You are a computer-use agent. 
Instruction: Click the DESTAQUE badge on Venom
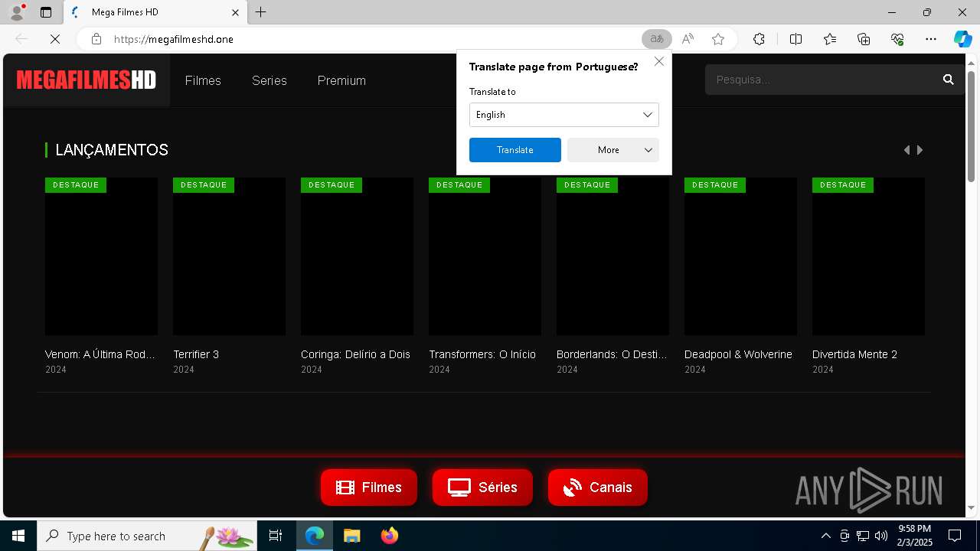76,185
